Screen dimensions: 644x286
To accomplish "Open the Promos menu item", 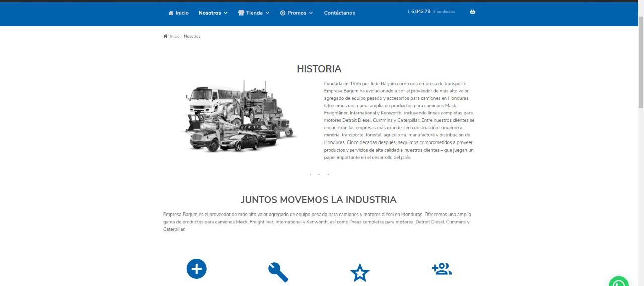I will [x=297, y=13].
